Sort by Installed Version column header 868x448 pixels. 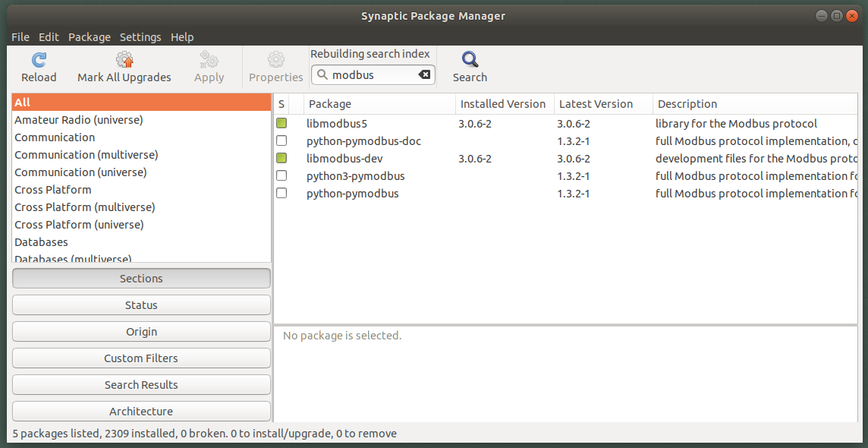[x=505, y=104]
